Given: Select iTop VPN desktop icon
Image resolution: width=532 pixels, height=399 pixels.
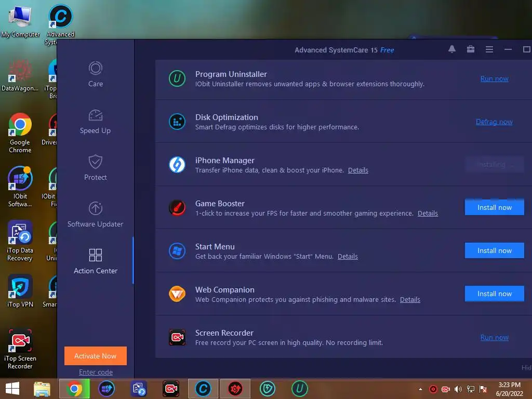Looking at the screenshot, I should (20, 291).
